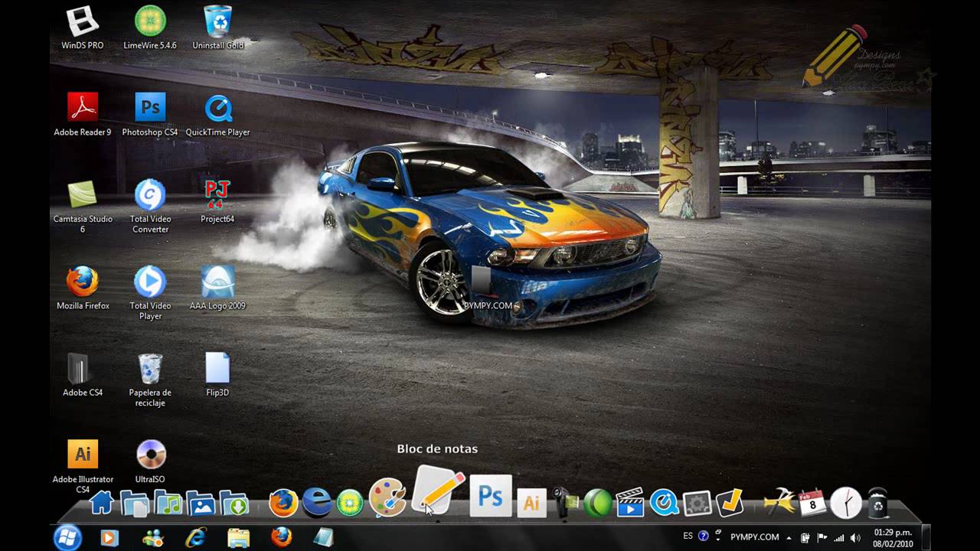Viewport: 980px width, 551px height.
Task: Open the documents folder in the dock
Action: [135, 503]
